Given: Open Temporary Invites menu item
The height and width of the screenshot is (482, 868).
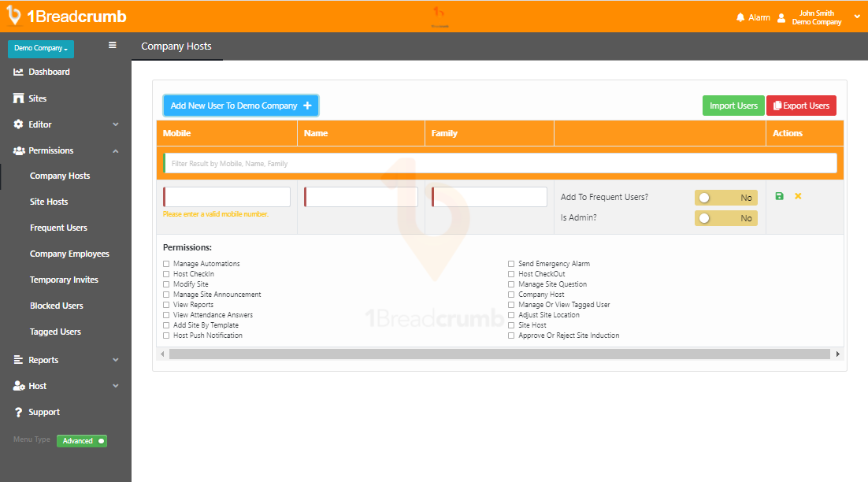Looking at the screenshot, I should 65,280.
